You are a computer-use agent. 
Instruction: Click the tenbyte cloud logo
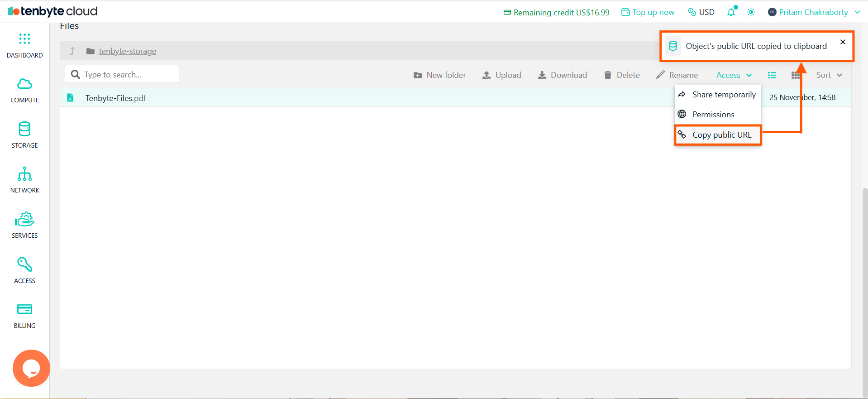52,11
